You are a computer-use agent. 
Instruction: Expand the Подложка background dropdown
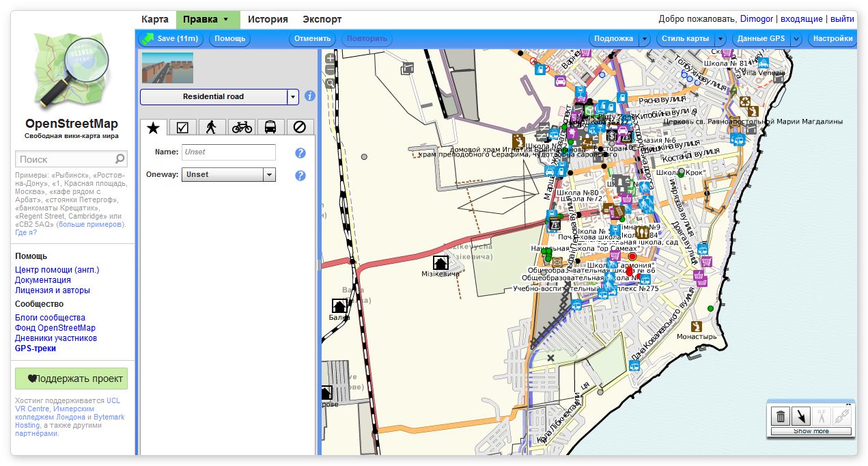coord(644,39)
